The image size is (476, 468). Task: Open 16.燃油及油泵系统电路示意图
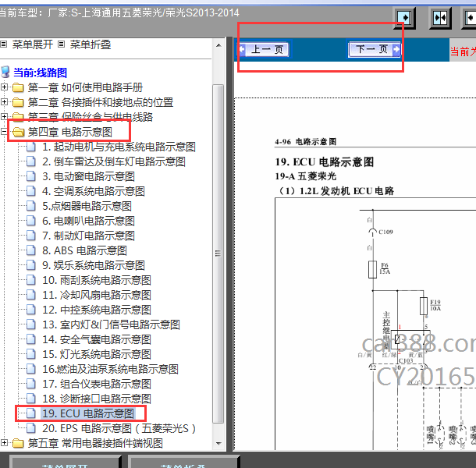[x=110, y=370]
